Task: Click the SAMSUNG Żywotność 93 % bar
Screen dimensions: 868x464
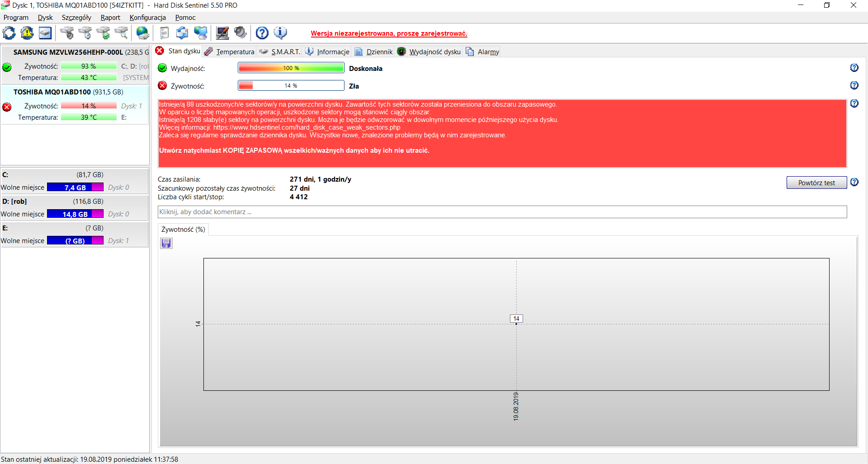Action: click(x=89, y=66)
